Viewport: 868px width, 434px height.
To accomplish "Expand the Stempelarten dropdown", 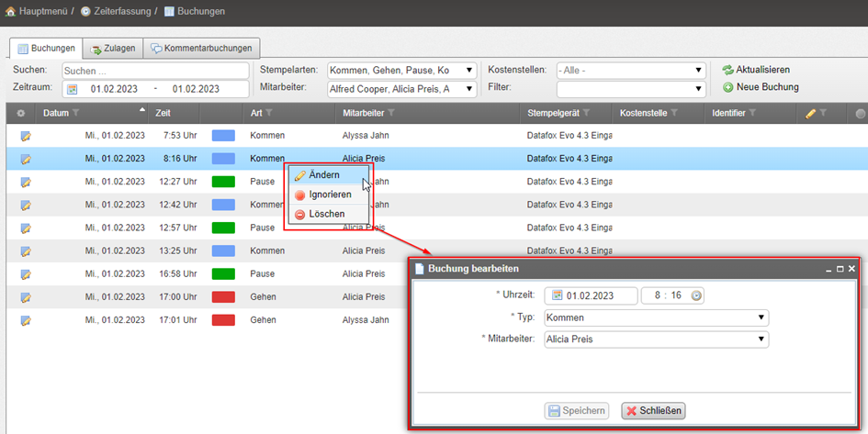I will click(469, 71).
